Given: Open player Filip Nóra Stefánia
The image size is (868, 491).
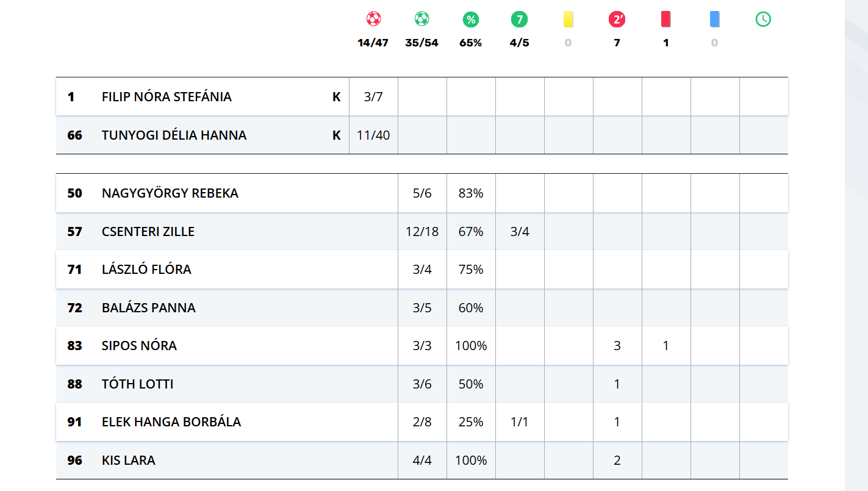Looking at the screenshot, I should tap(167, 97).
